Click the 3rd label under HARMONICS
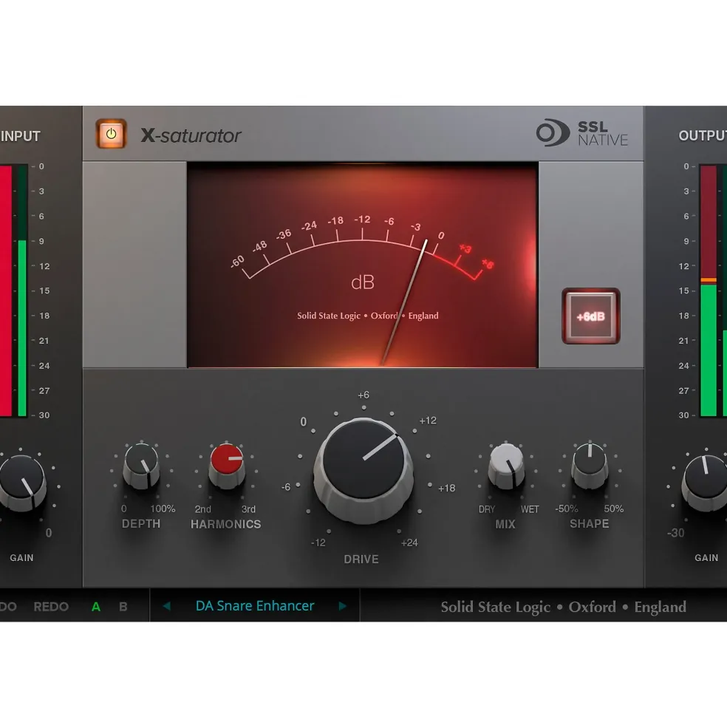The height and width of the screenshot is (728, 727). tap(248, 508)
